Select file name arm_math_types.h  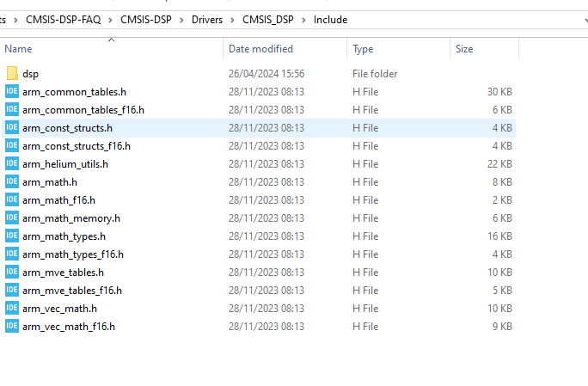pos(64,236)
